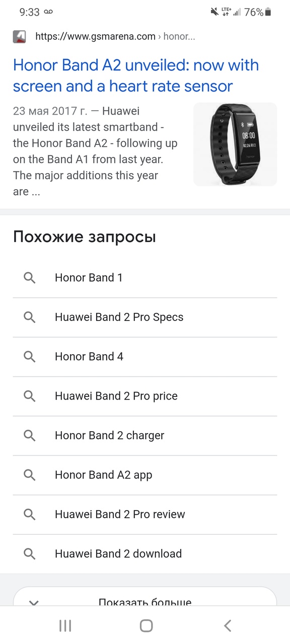
Task: Expand the Показать больше chevron
Action: 34,602
